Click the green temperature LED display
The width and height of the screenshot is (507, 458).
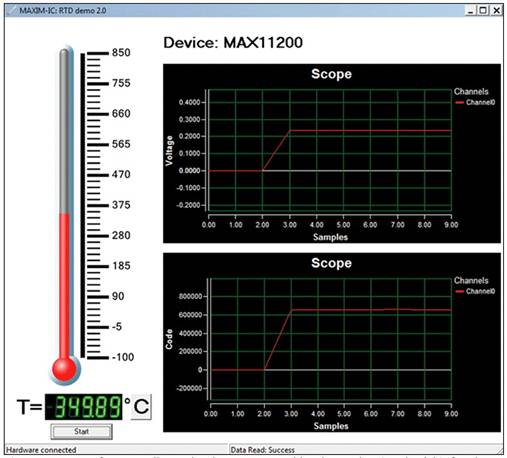84,407
